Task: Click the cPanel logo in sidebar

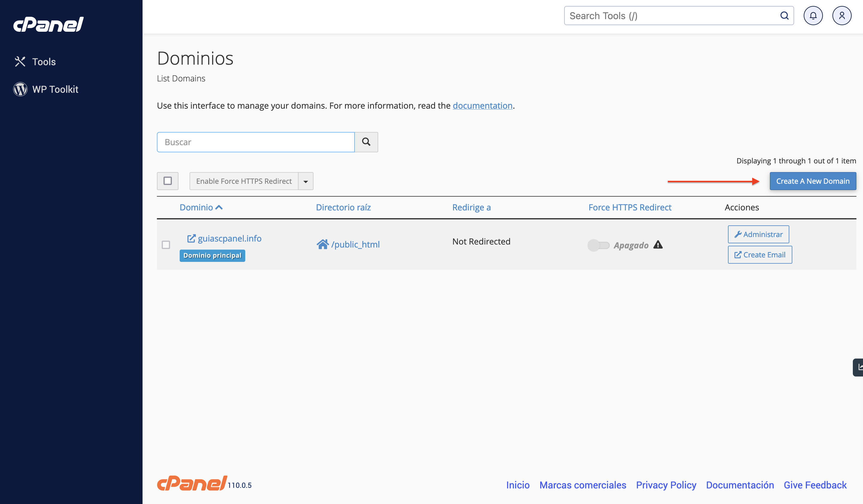Action: point(48,24)
